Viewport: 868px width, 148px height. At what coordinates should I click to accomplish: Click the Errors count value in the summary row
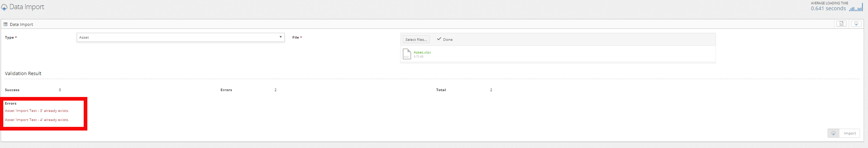[x=276, y=90]
